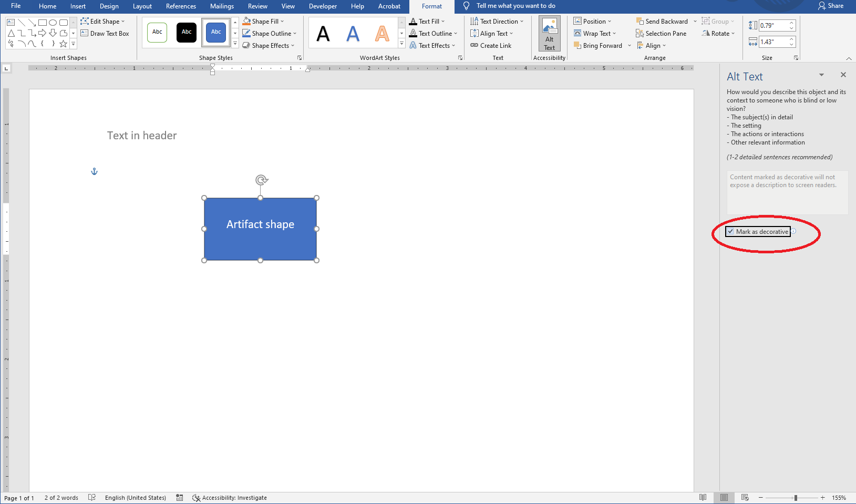856x504 pixels.
Task: Click Draw Text Box tool
Action: [105, 34]
